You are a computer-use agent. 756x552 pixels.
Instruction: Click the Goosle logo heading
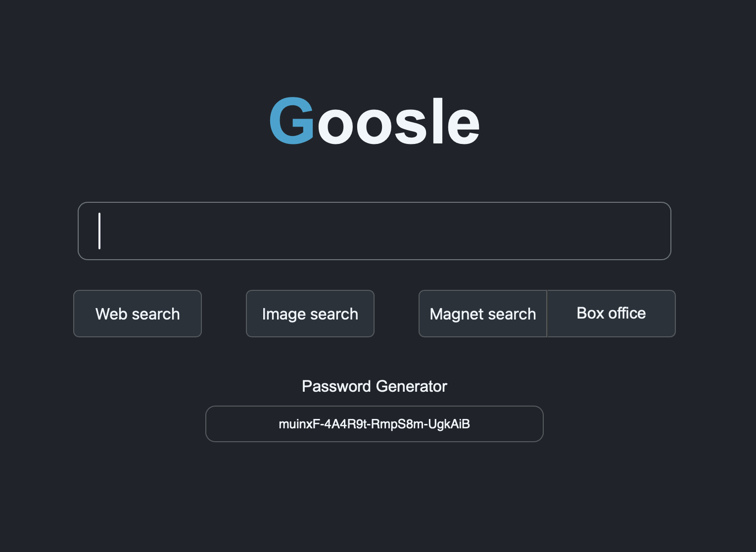tap(375, 122)
